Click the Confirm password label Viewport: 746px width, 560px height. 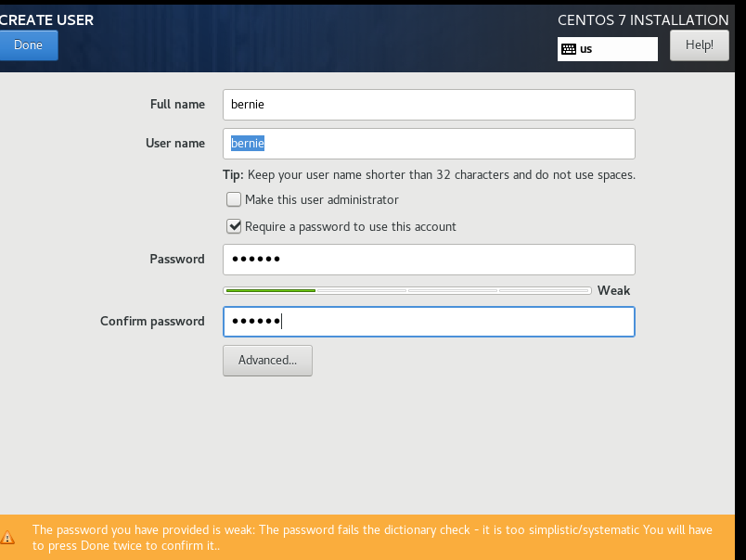(152, 322)
